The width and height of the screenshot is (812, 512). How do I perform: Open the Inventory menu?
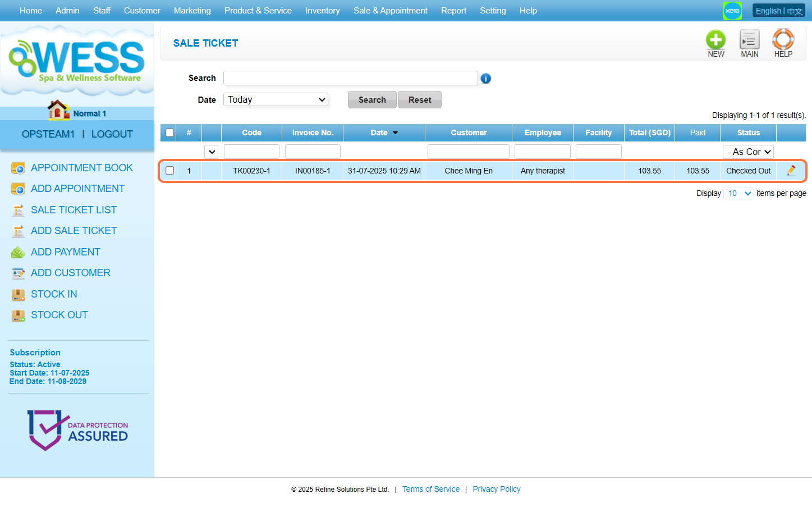pos(322,11)
